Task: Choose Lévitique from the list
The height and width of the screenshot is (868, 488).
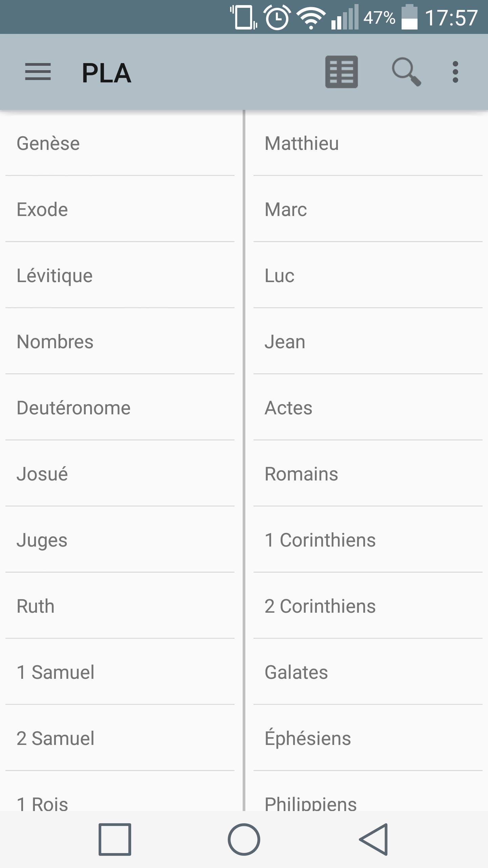Action: point(120,275)
